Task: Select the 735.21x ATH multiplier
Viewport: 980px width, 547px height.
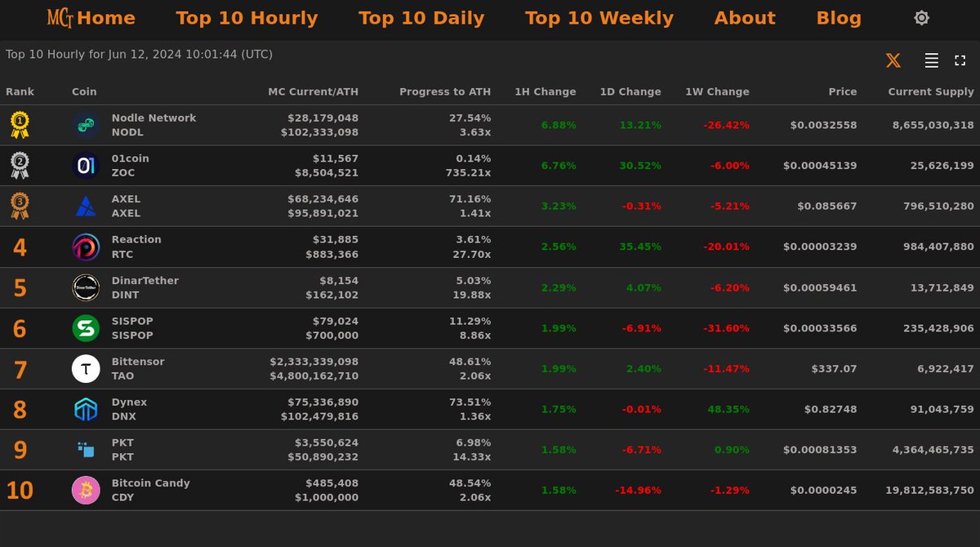Action: [x=469, y=172]
